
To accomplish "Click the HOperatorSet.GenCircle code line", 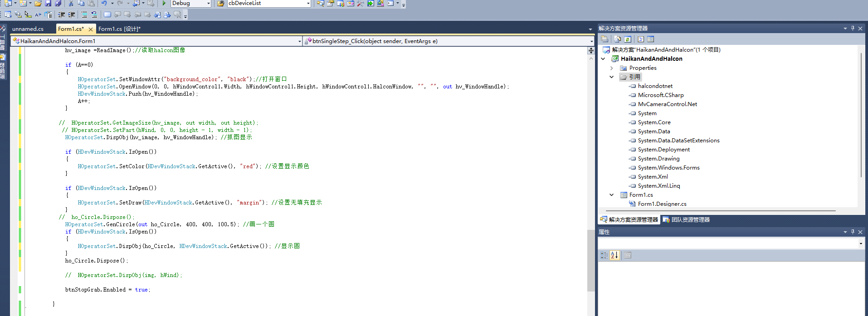I will click(169, 224).
